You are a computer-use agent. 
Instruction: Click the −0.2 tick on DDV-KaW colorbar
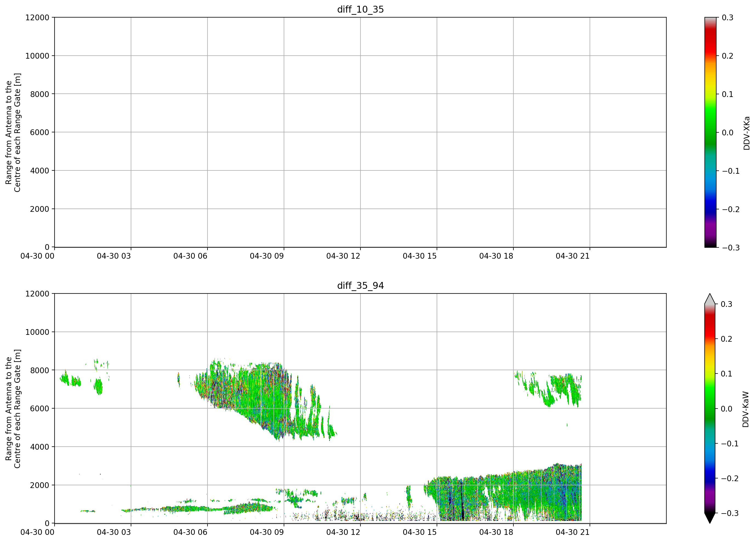[730, 478]
